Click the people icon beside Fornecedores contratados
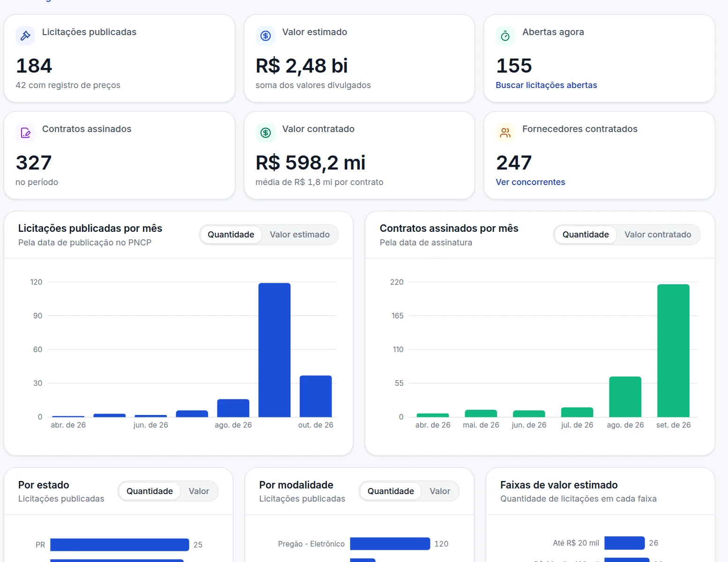The width and height of the screenshot is (728, 562). (x=505, y=133)
